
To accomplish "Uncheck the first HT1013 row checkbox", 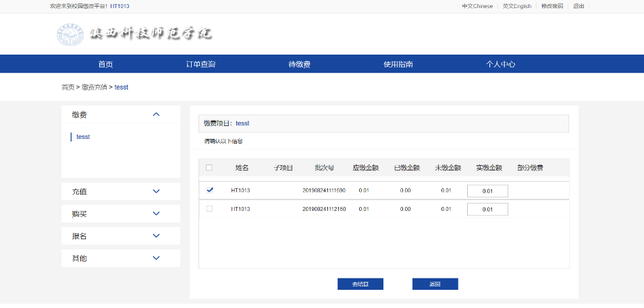I will point(209,191).
